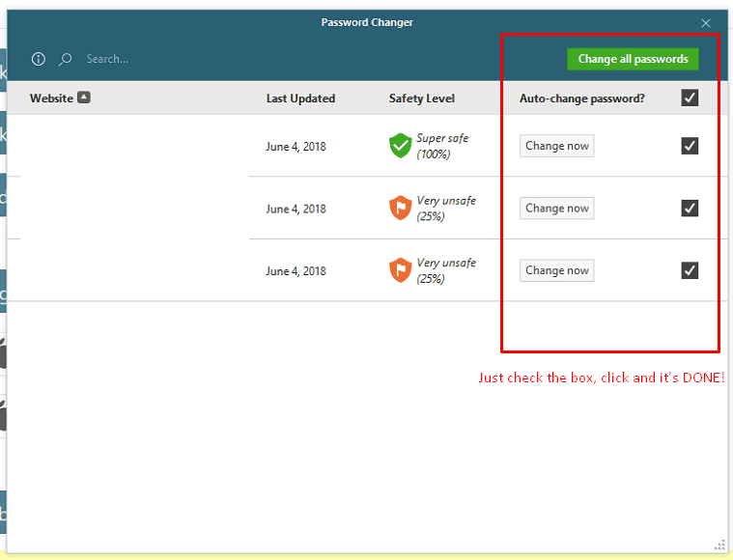Click Change now for the Super safe row
The width and height of the screenshot is (733, 560).
[x=557, y=146]
